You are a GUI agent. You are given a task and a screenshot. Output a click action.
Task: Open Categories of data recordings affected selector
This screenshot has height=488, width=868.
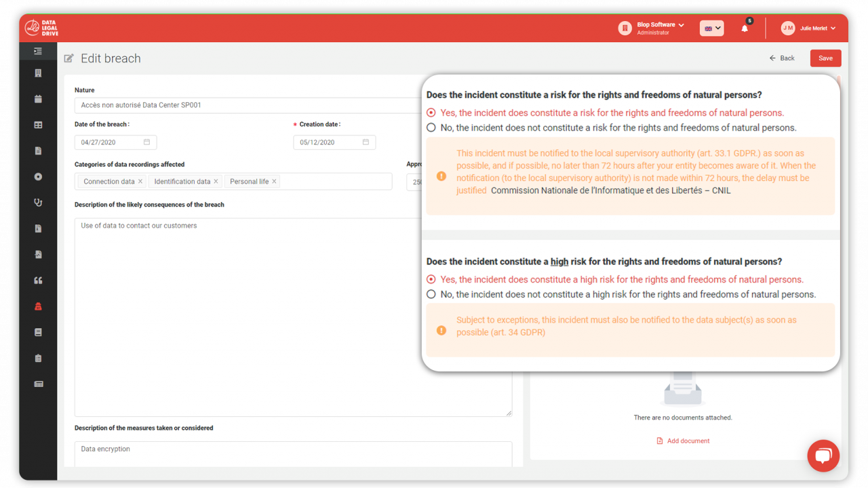pyautogui.click(x=233, y=182)
